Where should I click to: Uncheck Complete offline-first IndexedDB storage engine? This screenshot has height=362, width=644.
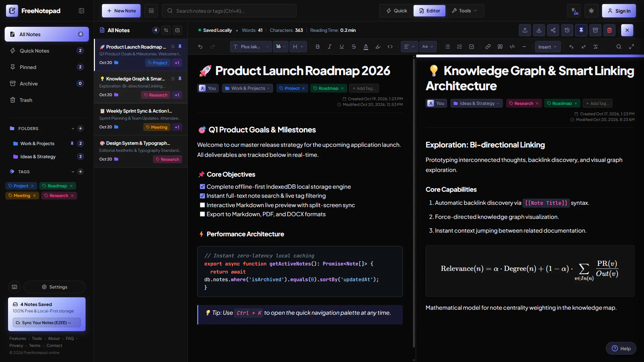click(202, 187)
